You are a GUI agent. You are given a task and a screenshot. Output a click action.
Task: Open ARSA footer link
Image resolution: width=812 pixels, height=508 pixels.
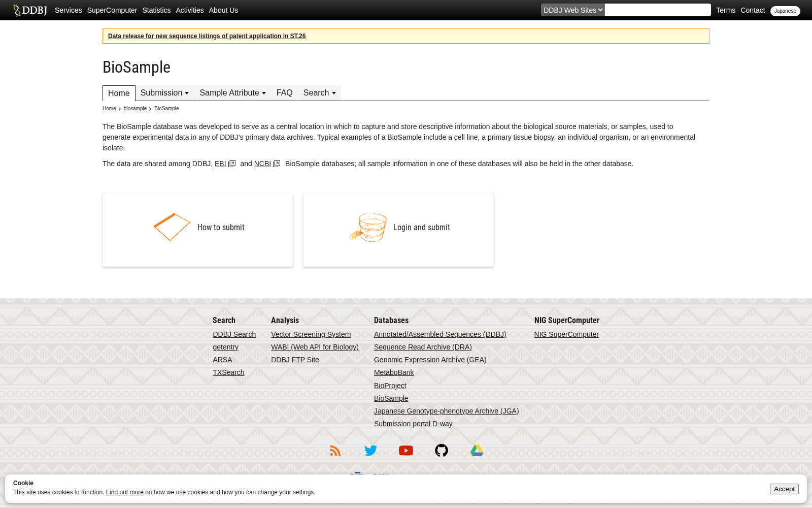(222, 360)
